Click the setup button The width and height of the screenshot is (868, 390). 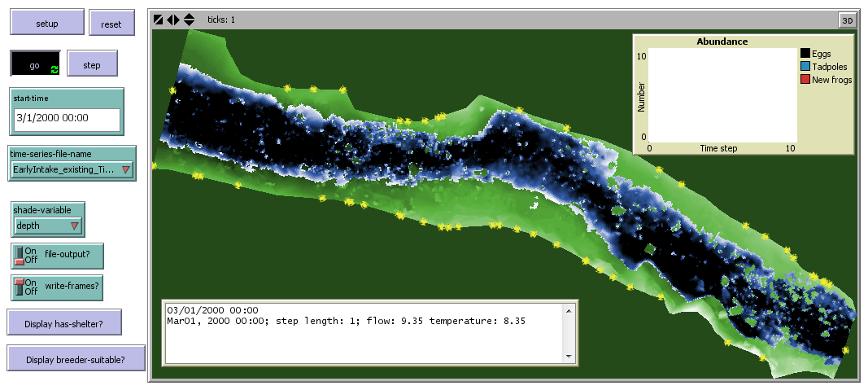click(47, 23)
